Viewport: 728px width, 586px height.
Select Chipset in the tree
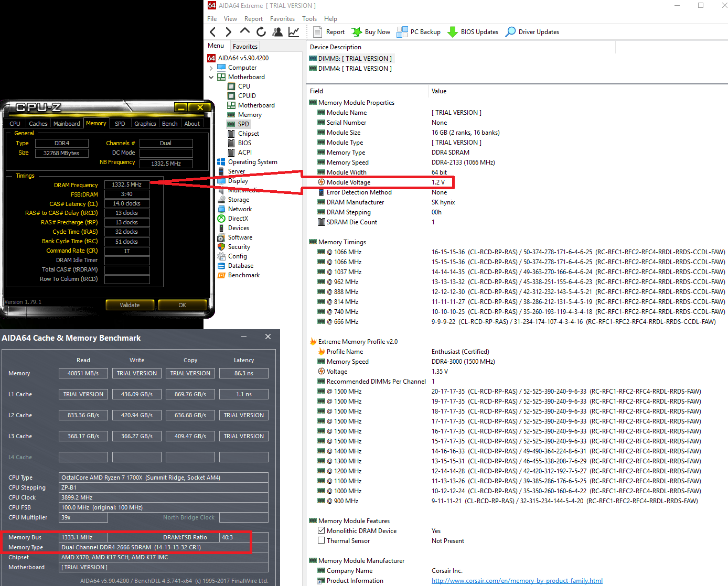pyautogui.click(x=243, y=134)
